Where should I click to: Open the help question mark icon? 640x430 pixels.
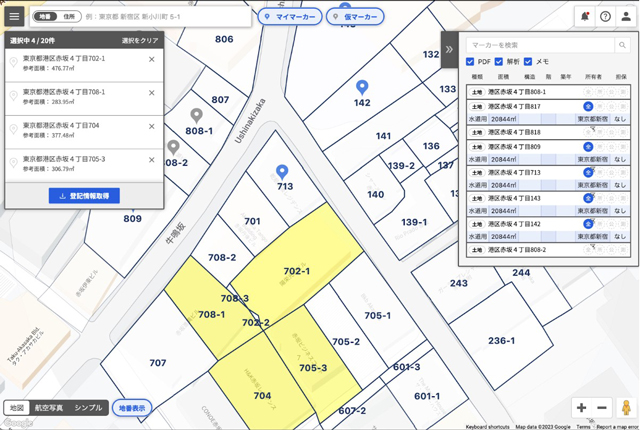pyautogui.click(x=605, y=17)
